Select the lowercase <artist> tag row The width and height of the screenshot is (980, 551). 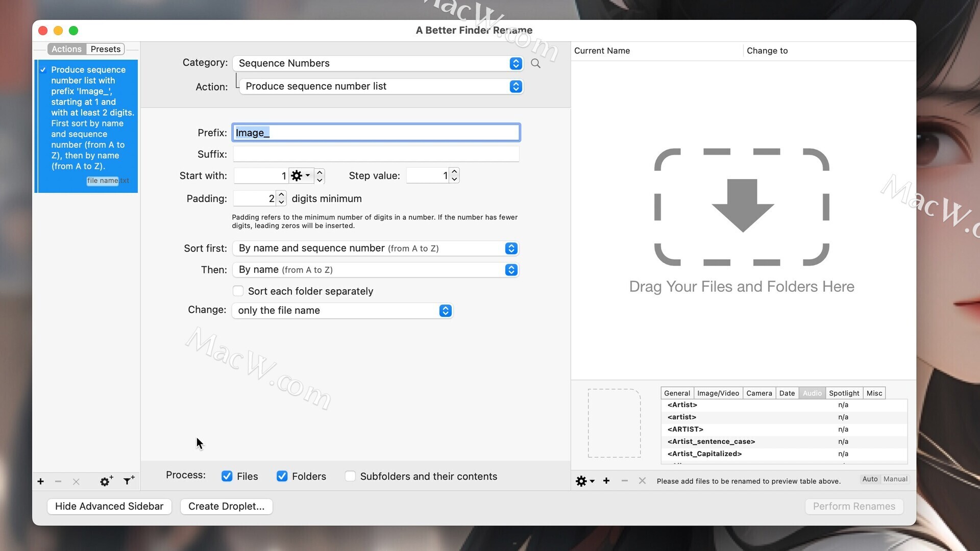[x=784, y=417]
